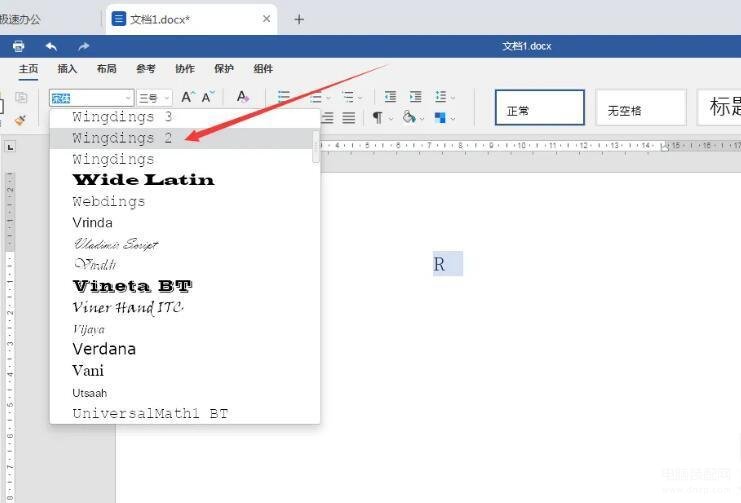Viewport: 741px width, 503px height.
Task: Apply a bulleted list
Action: click(x=284, y=97)
